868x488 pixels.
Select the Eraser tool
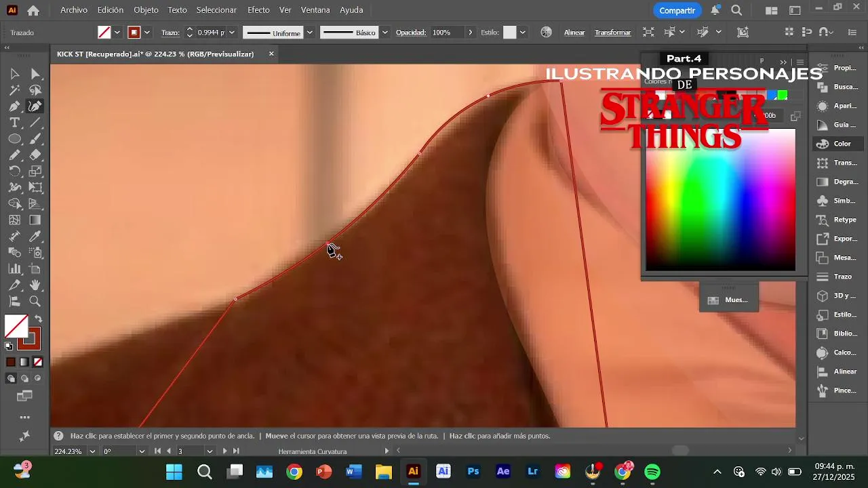click(35, 155)
